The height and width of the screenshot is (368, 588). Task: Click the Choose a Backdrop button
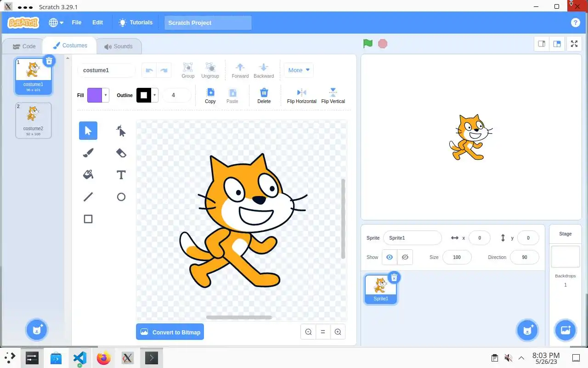tap(565, 330)
